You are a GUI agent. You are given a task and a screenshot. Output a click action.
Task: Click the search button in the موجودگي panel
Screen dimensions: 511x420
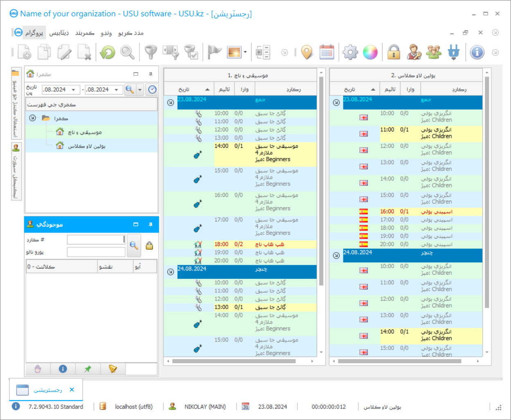(134, 245)
